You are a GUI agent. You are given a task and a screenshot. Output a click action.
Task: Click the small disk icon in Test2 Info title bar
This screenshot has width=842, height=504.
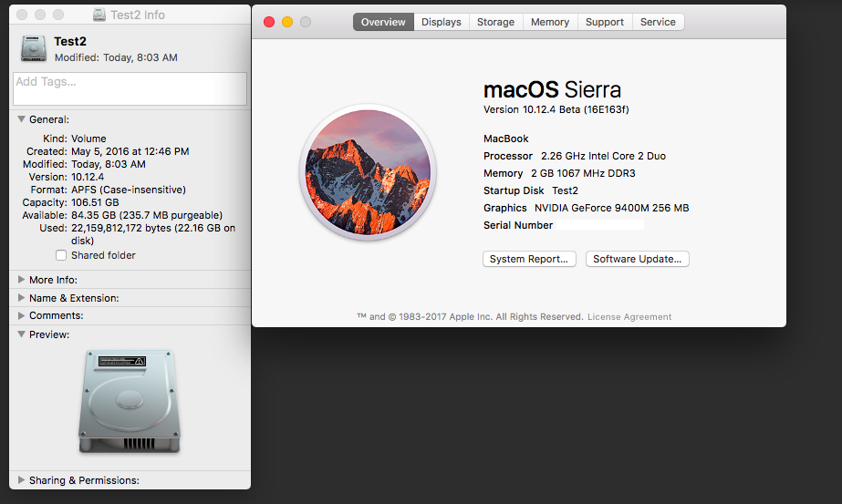coord(99,15)
